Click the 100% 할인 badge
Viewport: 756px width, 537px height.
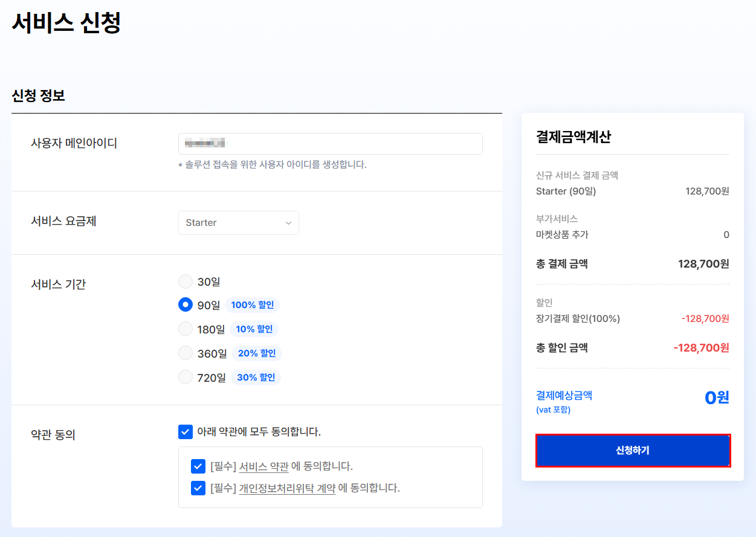pyautogui.click(x=252, y=305)
